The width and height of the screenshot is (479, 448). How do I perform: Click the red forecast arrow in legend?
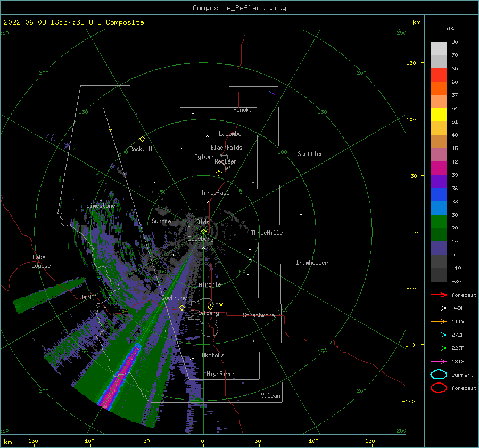pos(439,295)
